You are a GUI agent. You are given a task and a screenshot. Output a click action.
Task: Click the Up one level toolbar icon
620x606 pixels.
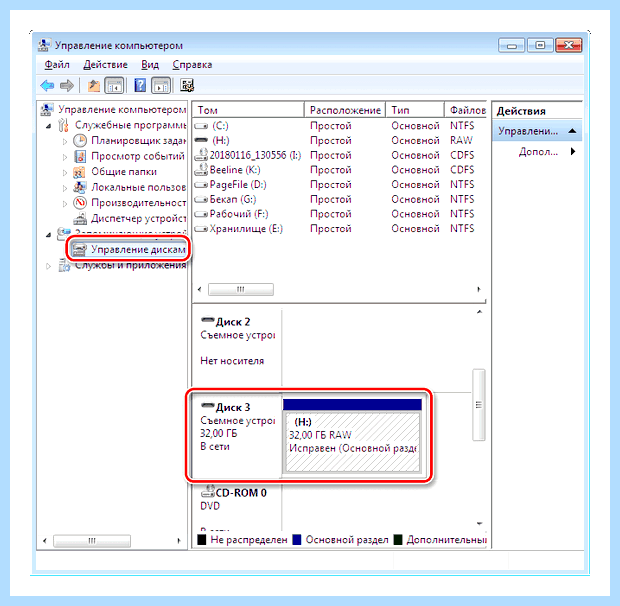94,85
